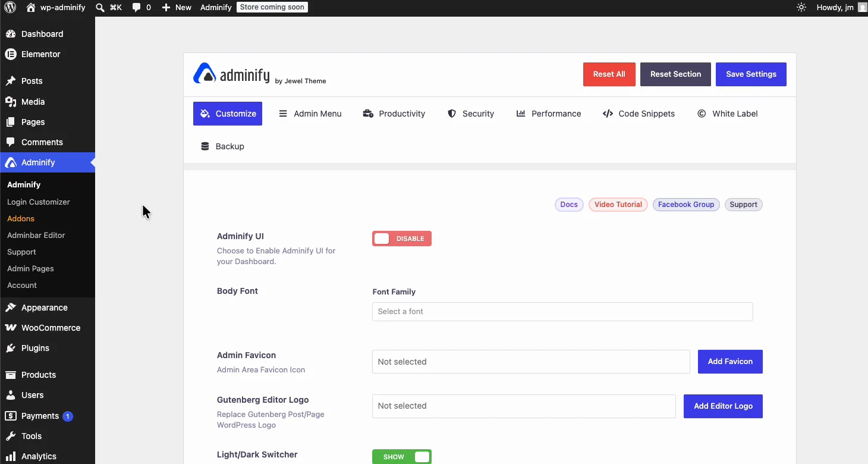Image resolution: width=868 pixels, height=464 pixels.
Task: Click the Payments sidebar icon
Action: [11, 416]
